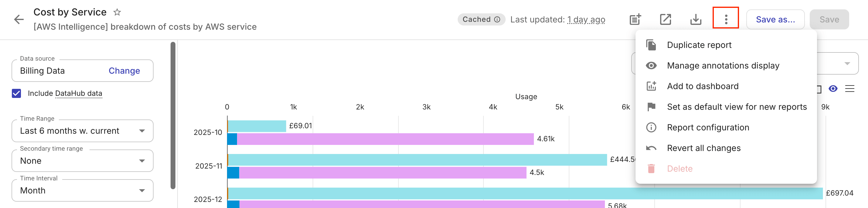Image resolution: width=868 pixels, height=208 pixels.
Task: Choose Duplicate report from menu
Action: [699, 45]
